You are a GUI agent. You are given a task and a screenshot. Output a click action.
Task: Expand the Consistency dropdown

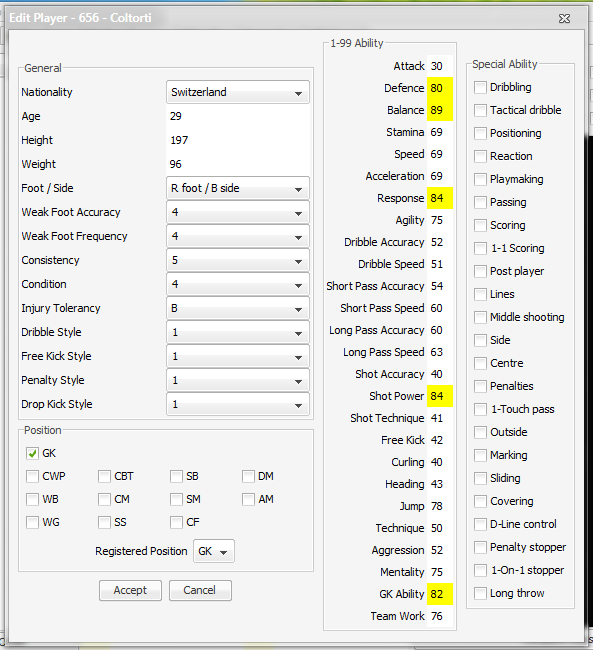(238, 260)
